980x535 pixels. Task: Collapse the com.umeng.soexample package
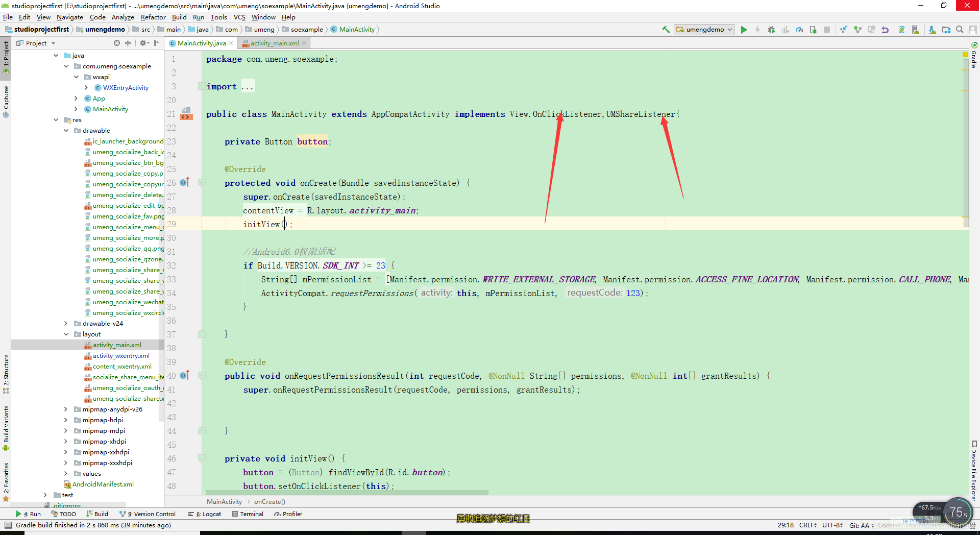click(x=66, y=66)
